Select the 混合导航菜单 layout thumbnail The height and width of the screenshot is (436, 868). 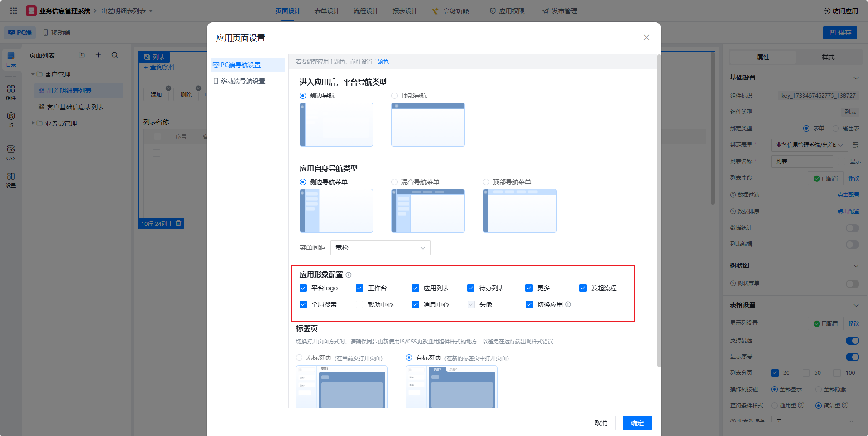[x=428, y=211]
